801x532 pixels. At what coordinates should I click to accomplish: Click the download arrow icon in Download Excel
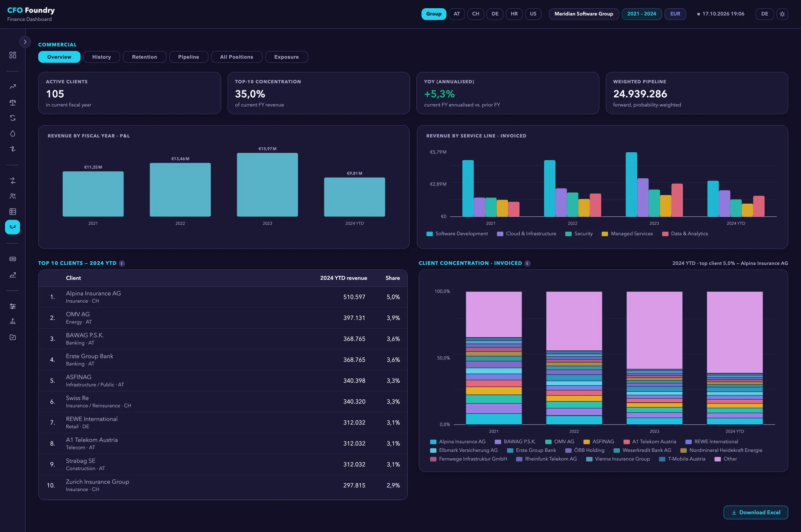[x=734, y=512]
